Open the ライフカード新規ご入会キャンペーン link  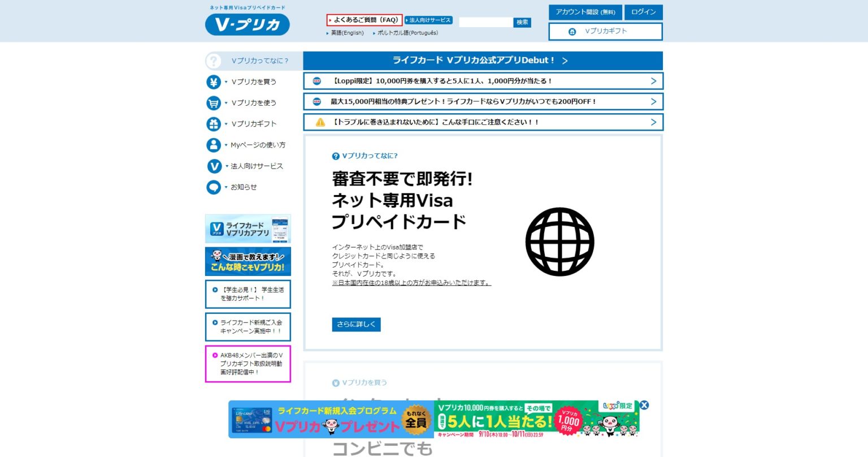pos(248,327)
